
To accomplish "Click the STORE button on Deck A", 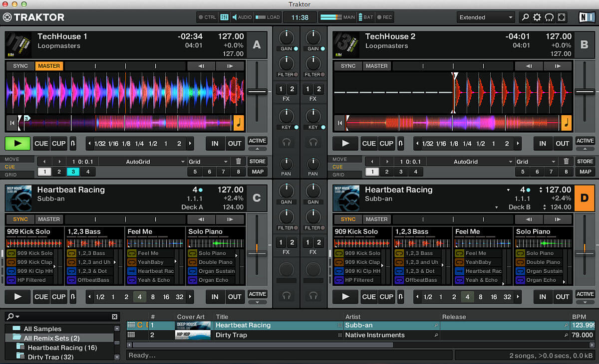I will click(258, 162).
